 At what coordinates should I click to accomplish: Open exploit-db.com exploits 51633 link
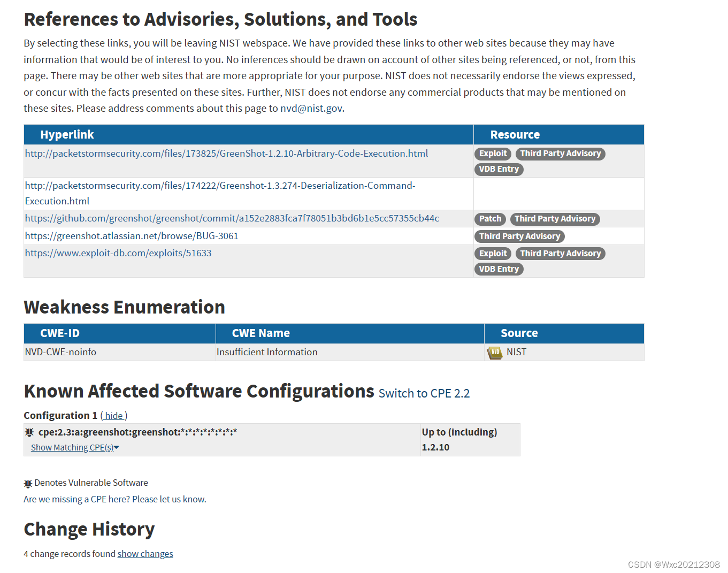coord(118,253)
